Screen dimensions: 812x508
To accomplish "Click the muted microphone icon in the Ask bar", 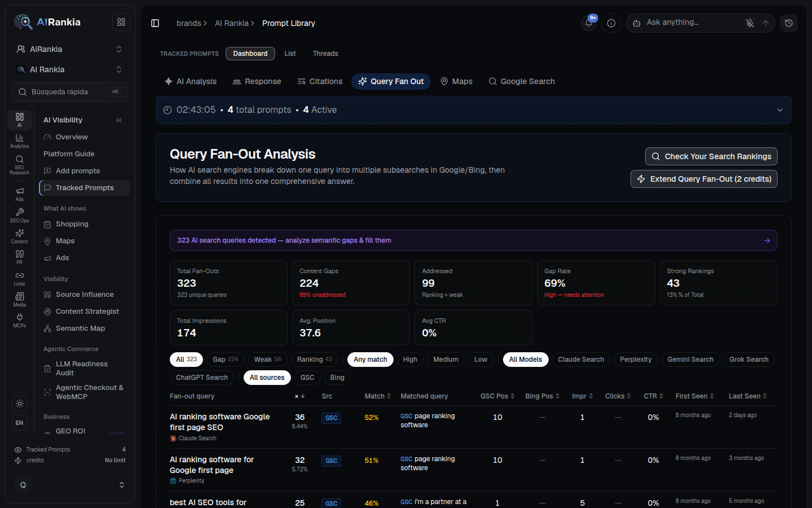I will coord(749,23).
